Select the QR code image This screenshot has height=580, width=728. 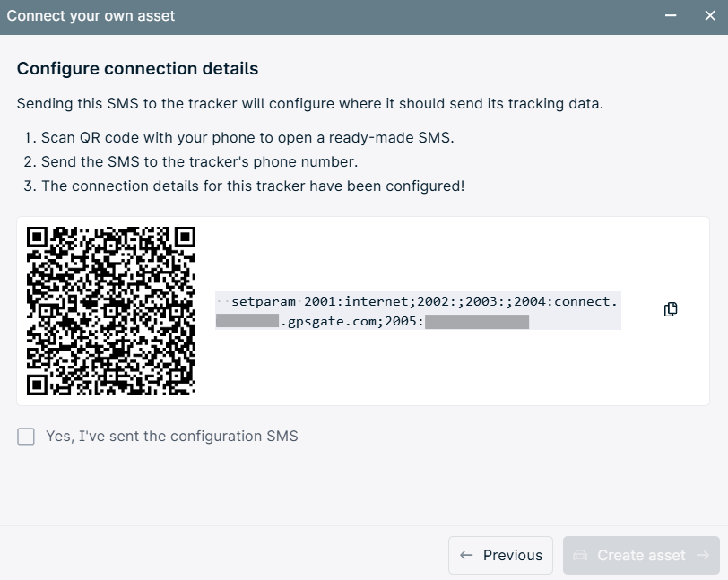coord(111,311)
